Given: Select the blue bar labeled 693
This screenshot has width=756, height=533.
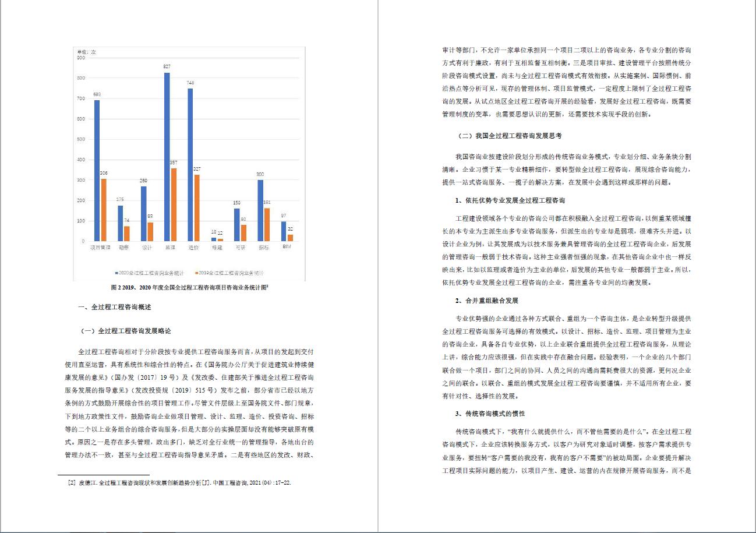Looking at the screenshot, I should 97,170.
